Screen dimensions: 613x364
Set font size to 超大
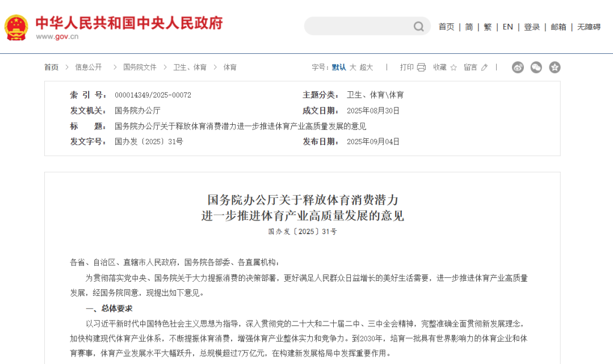pos(366,67)
